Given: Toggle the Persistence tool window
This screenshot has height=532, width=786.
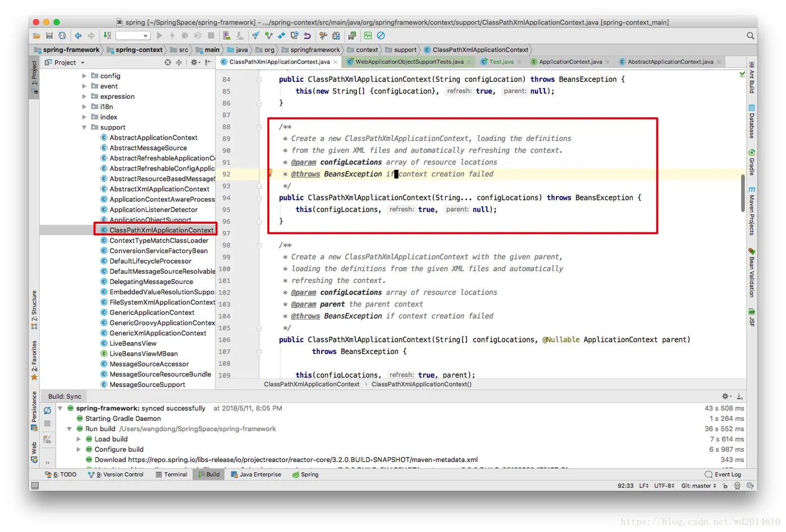Looking at the screenshot, I should (x=34, y=411).
